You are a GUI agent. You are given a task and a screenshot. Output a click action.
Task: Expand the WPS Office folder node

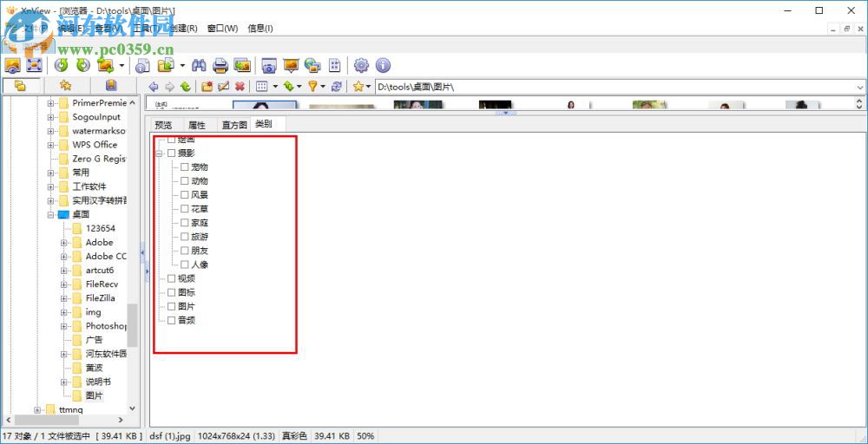pyautogui.click(x=50, y=145)
